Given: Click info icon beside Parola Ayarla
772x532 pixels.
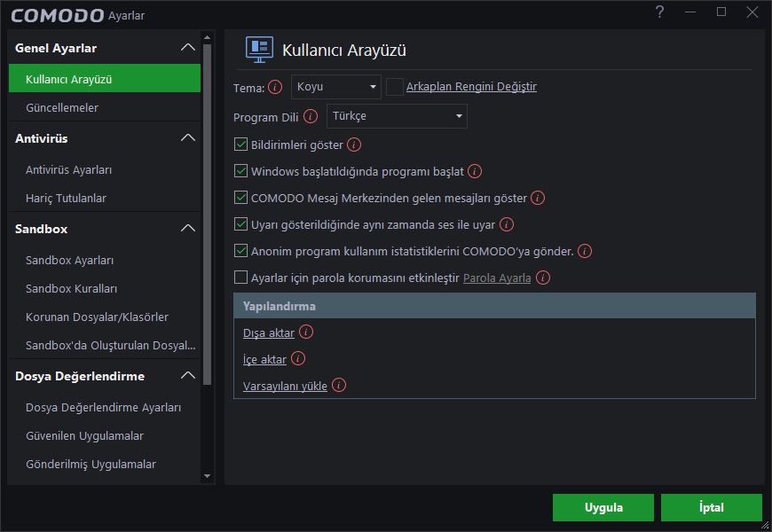Looking at the screenshot, I should click(542, 278).
